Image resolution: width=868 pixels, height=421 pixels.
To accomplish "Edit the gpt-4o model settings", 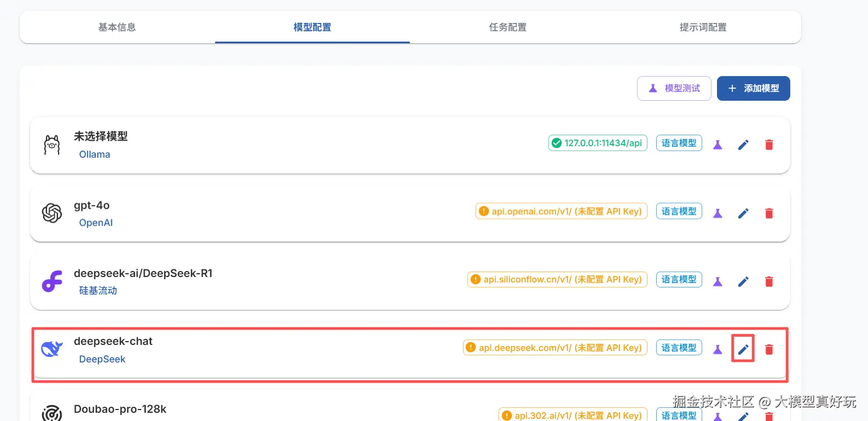I will coord(743,213).
